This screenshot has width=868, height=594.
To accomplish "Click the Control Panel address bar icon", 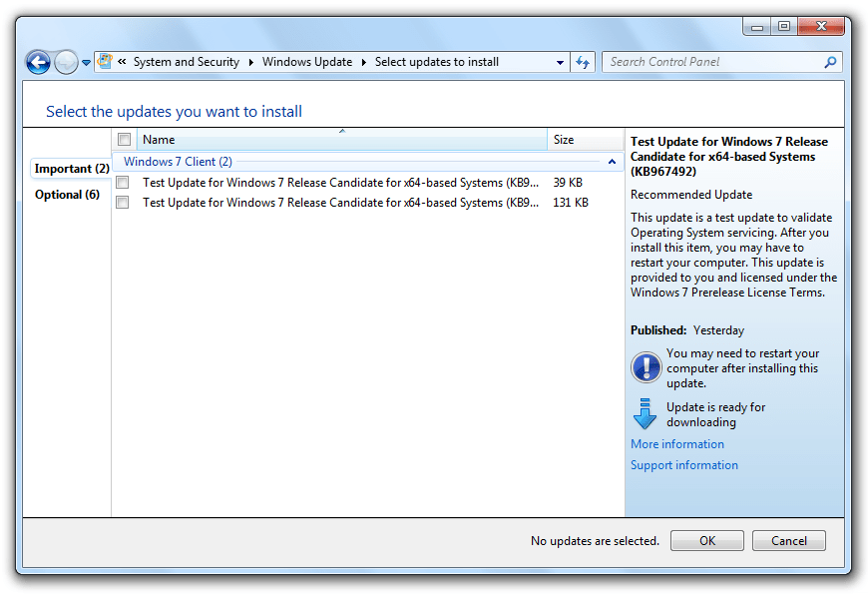I will (105, 62).
